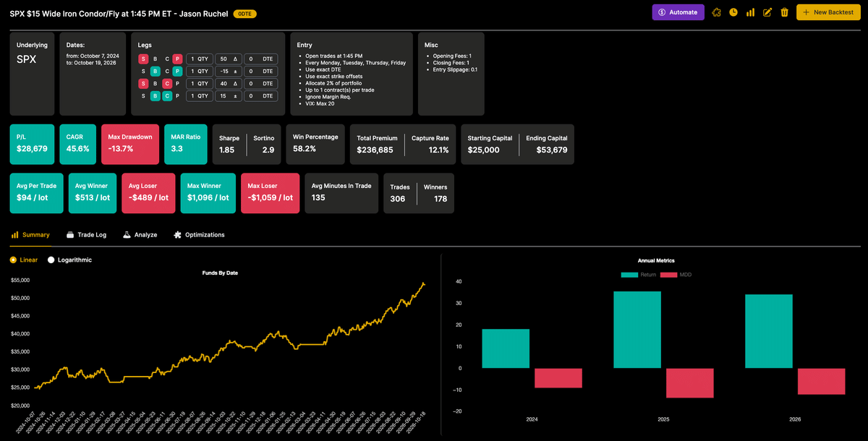This screenshot has width=868, height=441.
Task: Start a New Backtest
Action: click(828, 12)
